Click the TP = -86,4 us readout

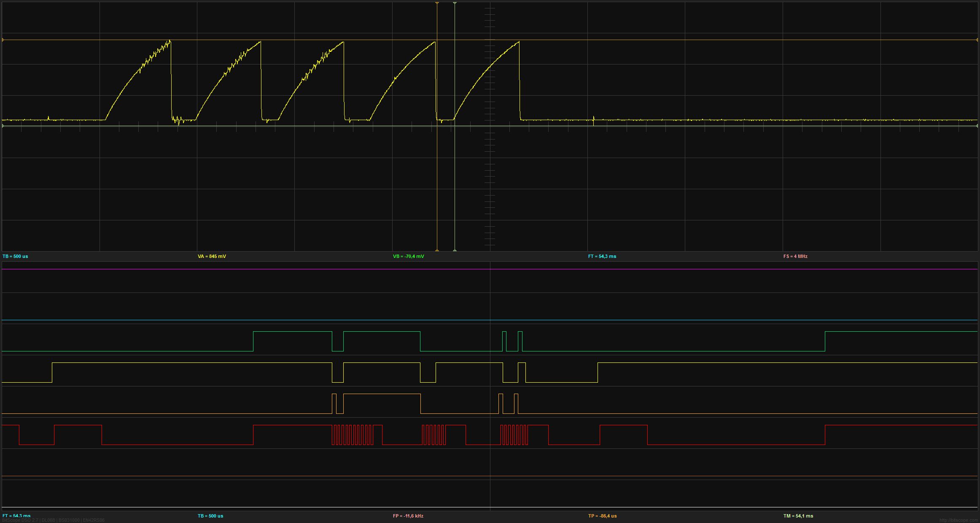(x=603, y=516)
